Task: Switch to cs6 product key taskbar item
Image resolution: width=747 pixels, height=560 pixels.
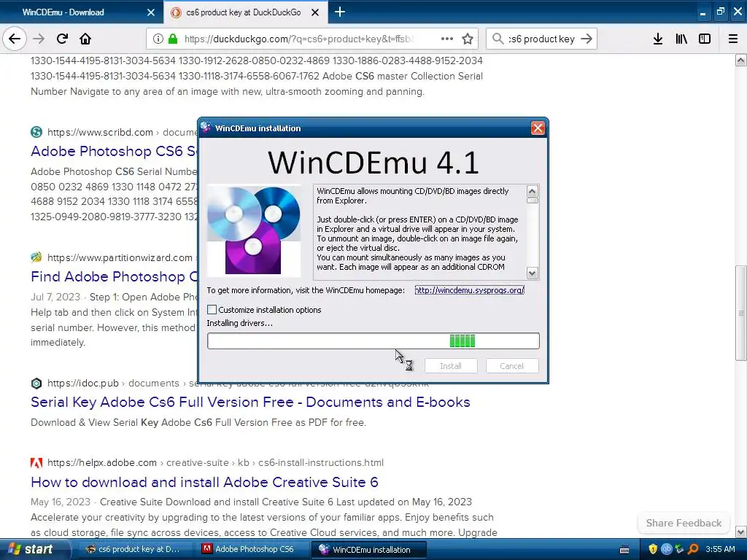Action: tap(135, 549)
